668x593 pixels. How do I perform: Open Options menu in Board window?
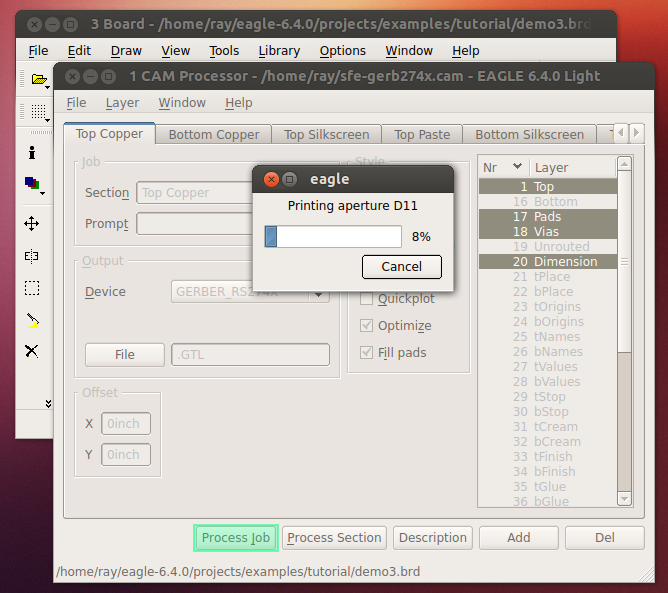pyautogui.click(x=343, y=51)
